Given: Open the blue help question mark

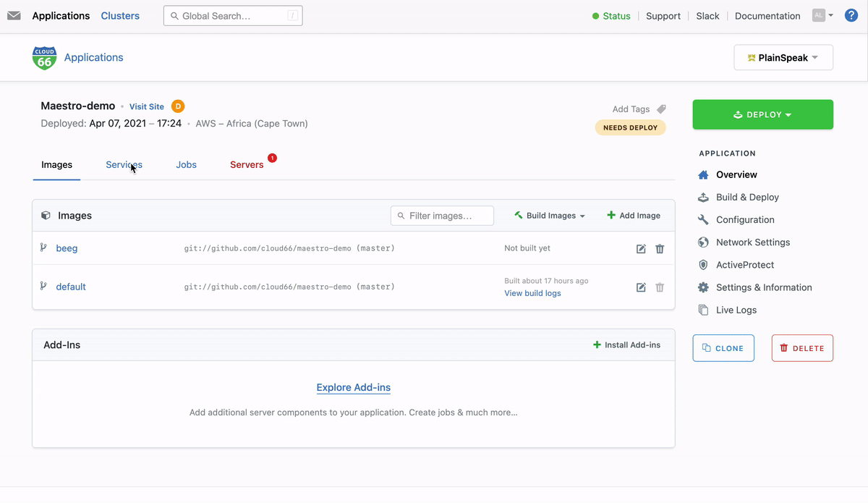Looking at the screenshot, I should 851,15.
